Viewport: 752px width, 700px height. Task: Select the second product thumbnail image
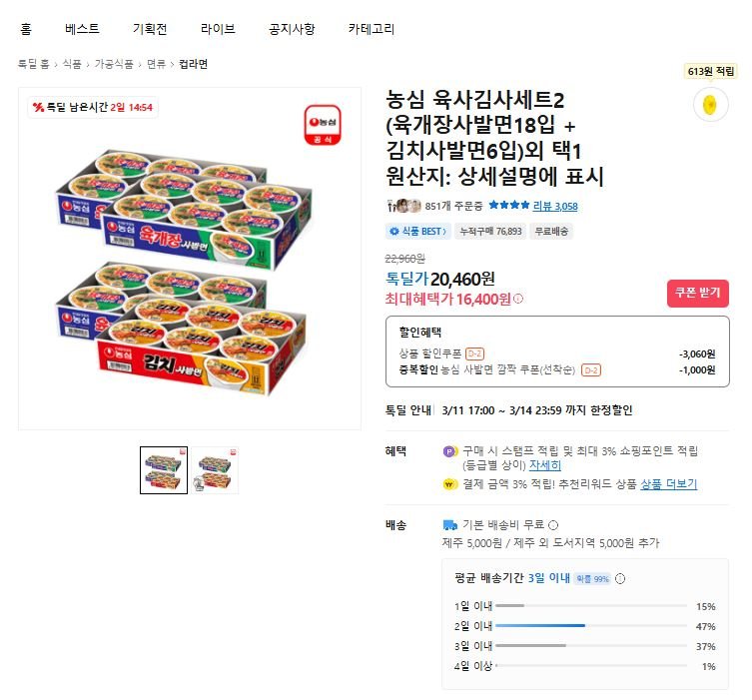pos(215,470)
